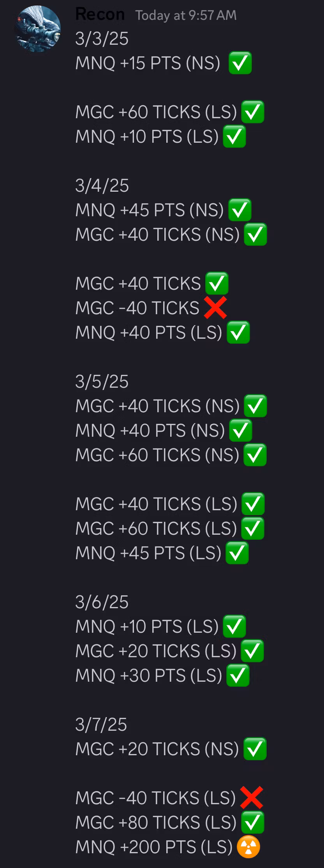
Task: Click the check mark next to MGC +80 TICKS (LS)
Action: (253, 822)
